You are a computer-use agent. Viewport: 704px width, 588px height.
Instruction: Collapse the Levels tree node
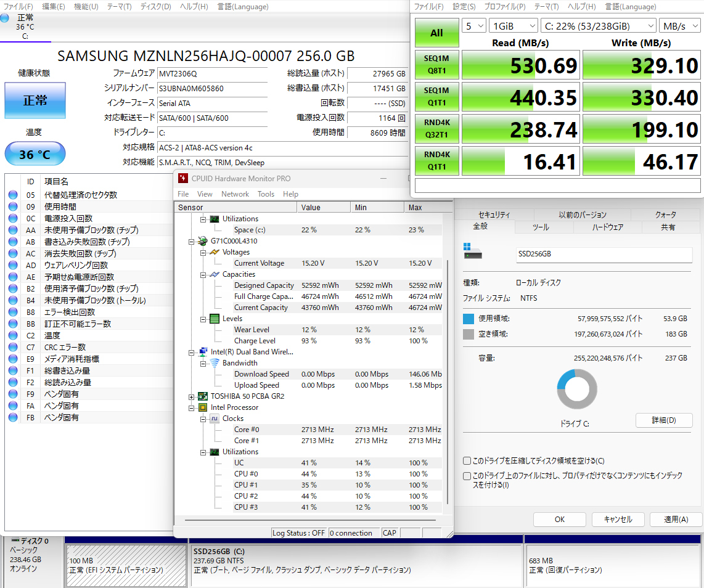click(203, 319)
